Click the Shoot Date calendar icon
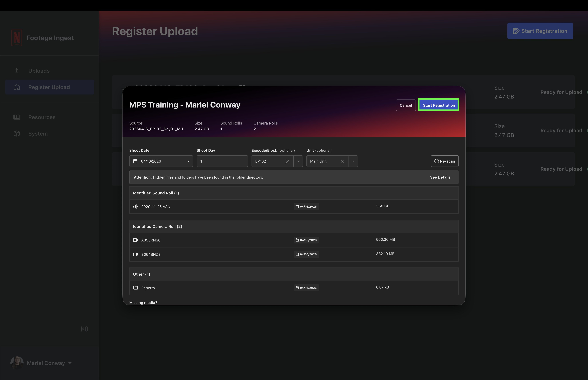The image size is (588, 380). point(135,161)
